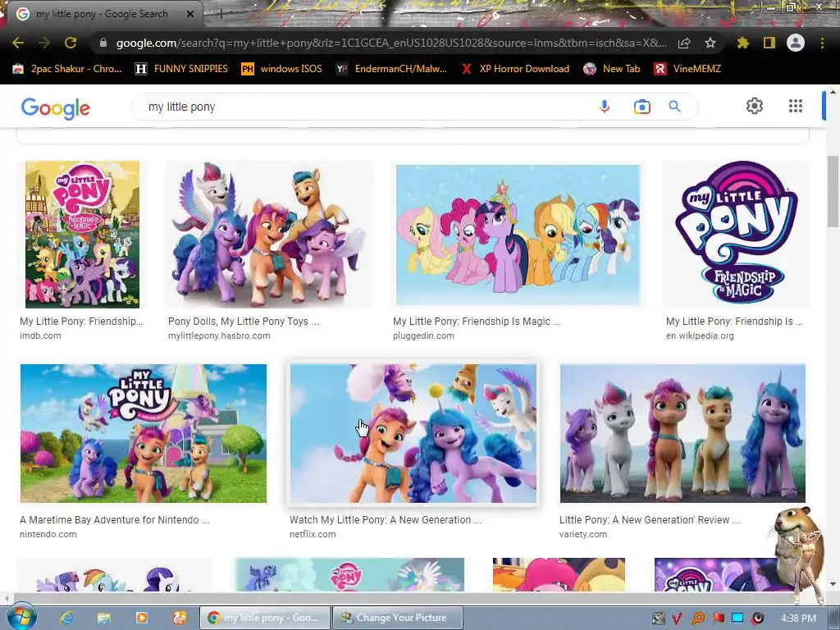Open the Extensions puzzle icon
This screenshot has height=630, width=840.
coord(742,43)
